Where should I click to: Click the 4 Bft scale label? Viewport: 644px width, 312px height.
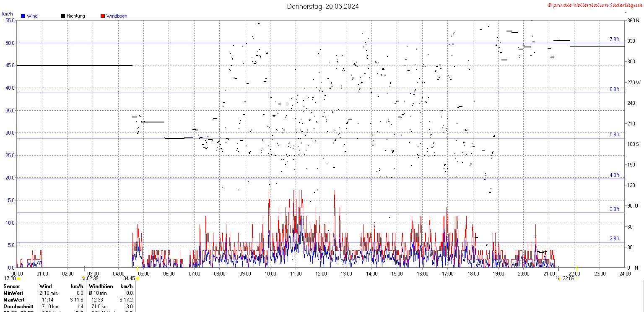tap(614, 175)
